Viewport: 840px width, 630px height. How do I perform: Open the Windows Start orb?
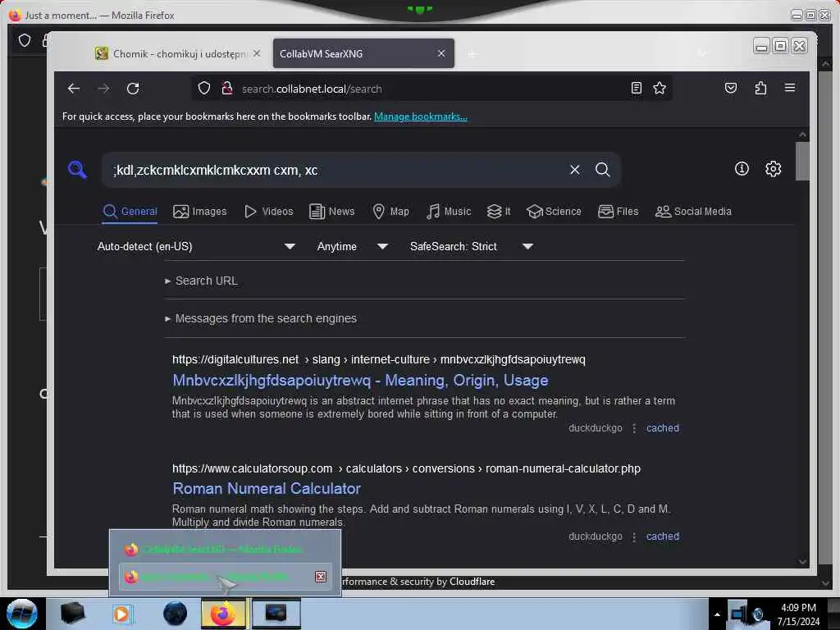(x=22, y=614)
